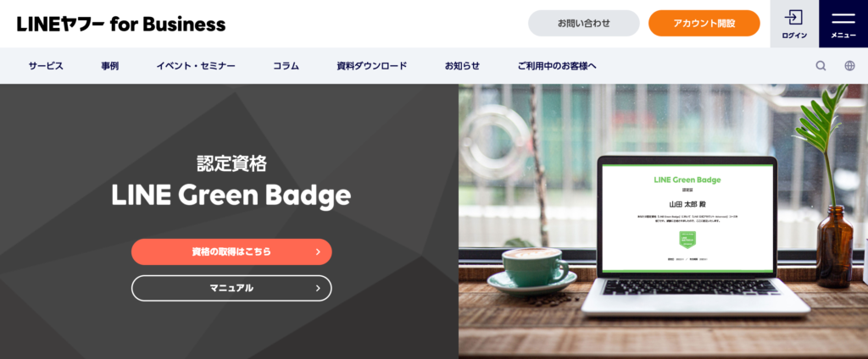Click the お問い合わせ button
Screen dimensions: 868x359
(583, 23)
